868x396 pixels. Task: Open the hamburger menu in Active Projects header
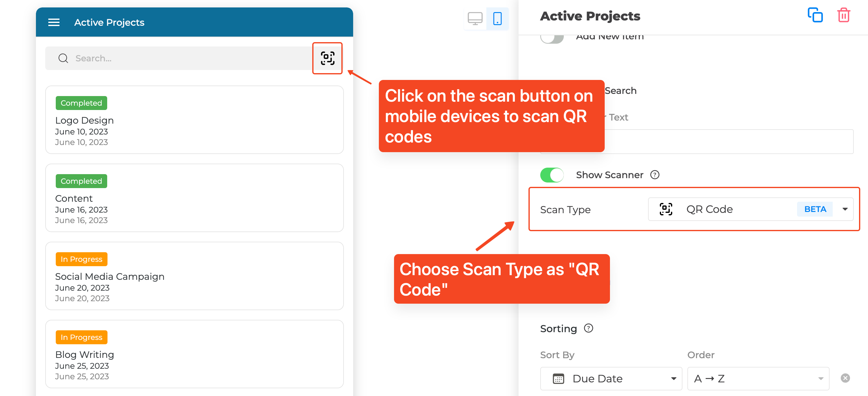pos(54,22)
